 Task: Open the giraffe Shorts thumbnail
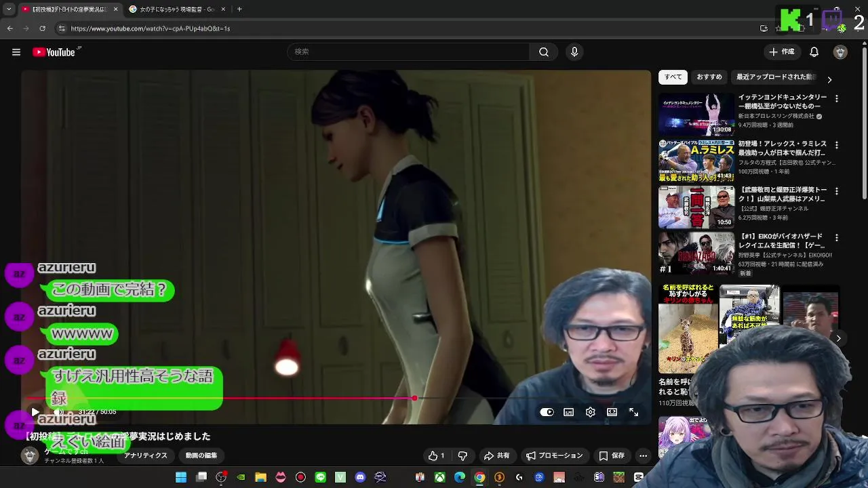(688, 328)
